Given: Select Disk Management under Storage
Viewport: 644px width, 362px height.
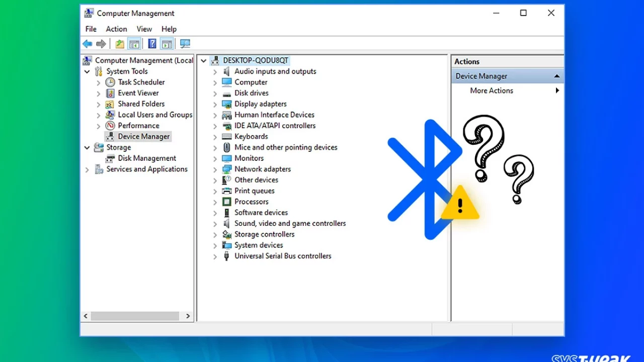Looking at the screenshot, I should pyautogui.click(x=147, y=158).
